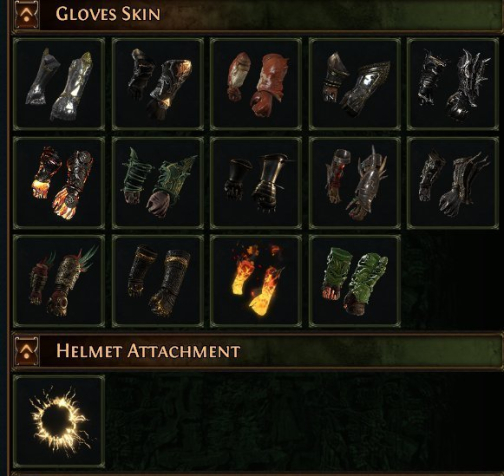The height and width of the screenshot is (476, 504).
Task: Select the black and gold-plated gloves skin
Action: pos(158,84)
